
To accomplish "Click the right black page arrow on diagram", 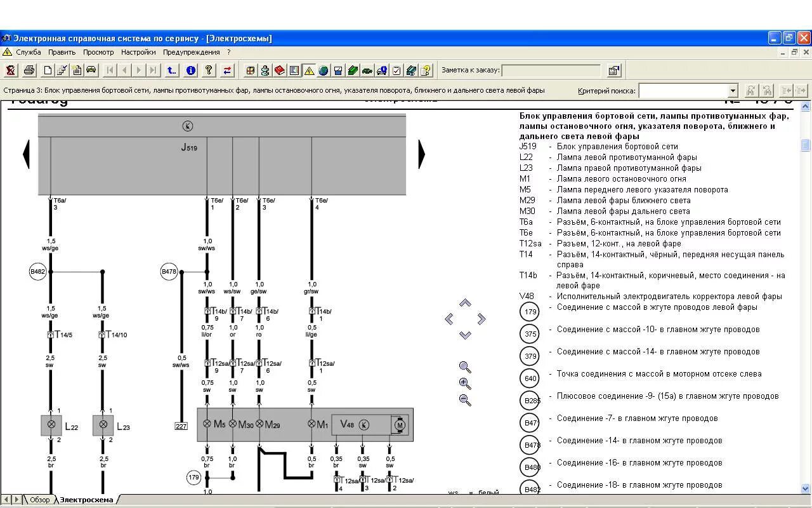I will (x=421, y=154).
